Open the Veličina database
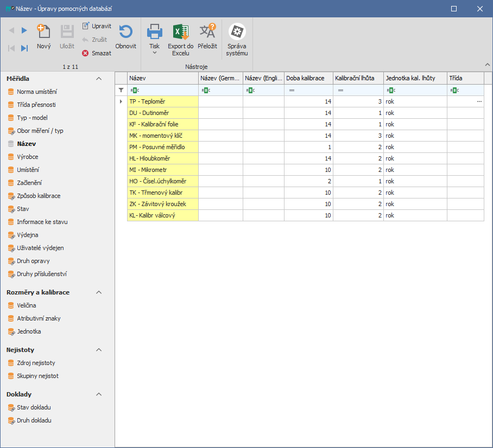Viewport: 493px width, 448px height. click(22, 305)
